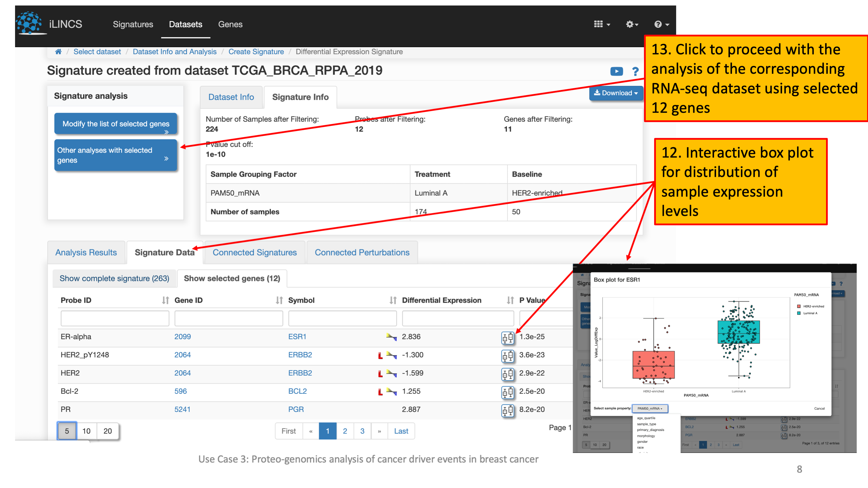Show selected genes (12) tab
Image resolution: width=868 pixels, height=488 pixels.
click(x=232, y=278)
